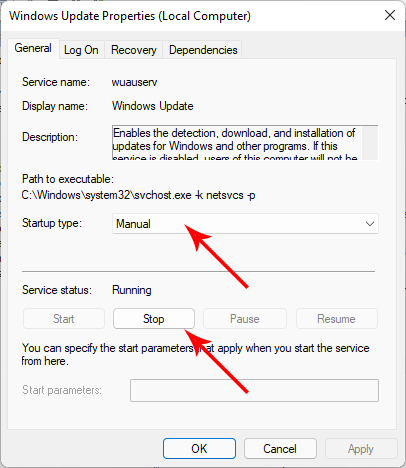Image resolution: width=406 pixels, height=468 pixels.
Task: Click the svchost.exe executable path text
Action: coord(139,195)
